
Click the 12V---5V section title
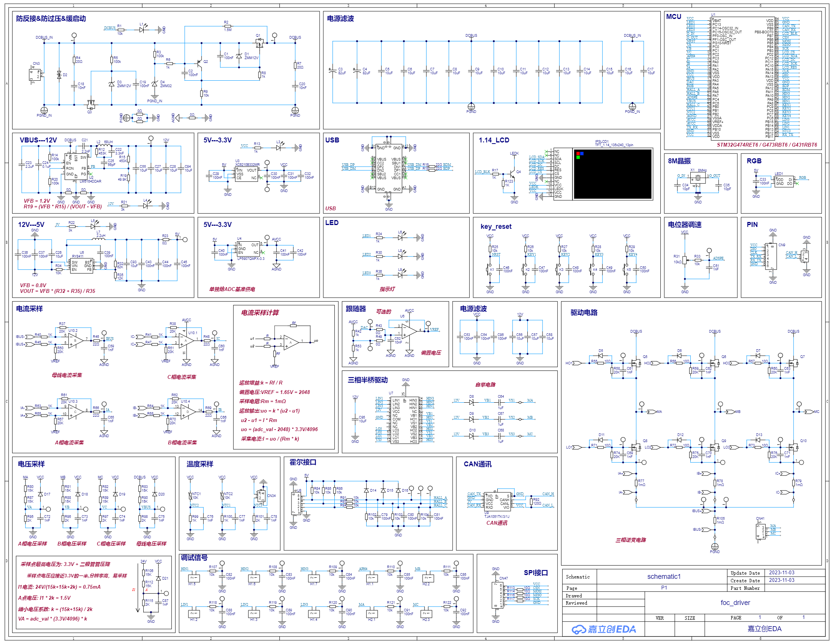[31, 225]
